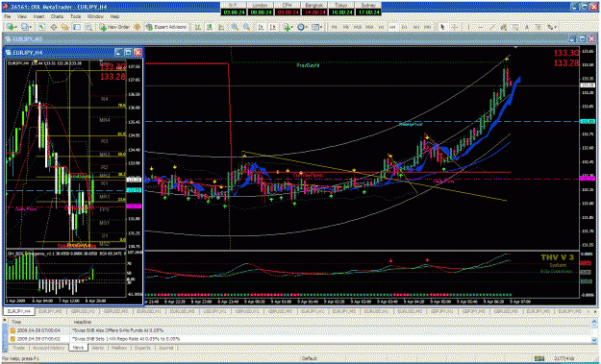Toggle the Navigator panel icon

coord(64,27)
